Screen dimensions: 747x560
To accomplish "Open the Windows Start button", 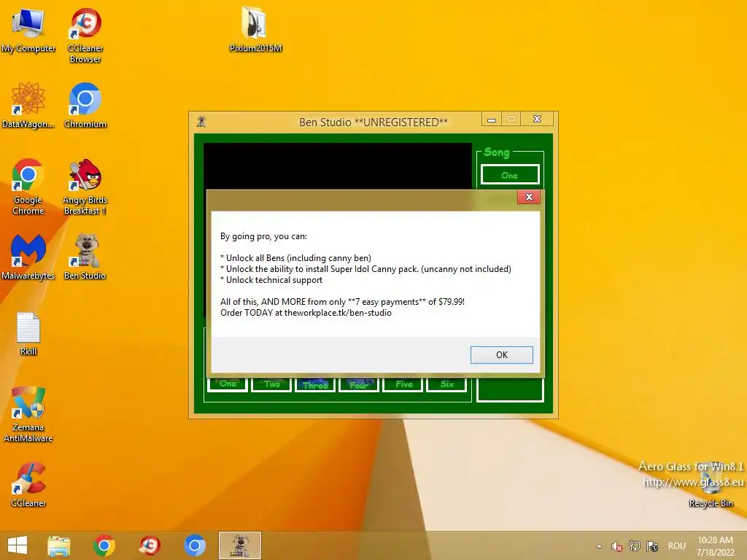I will coord(18,545).
